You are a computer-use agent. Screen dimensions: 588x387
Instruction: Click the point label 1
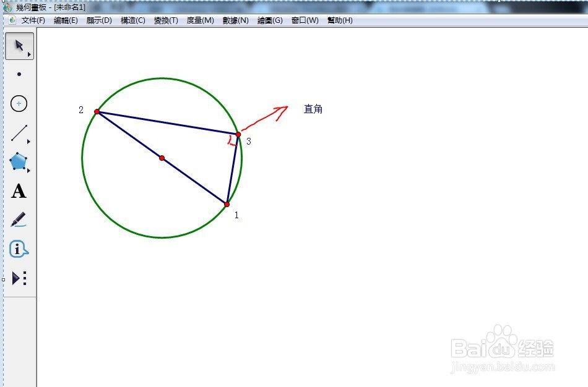[236, 215]
